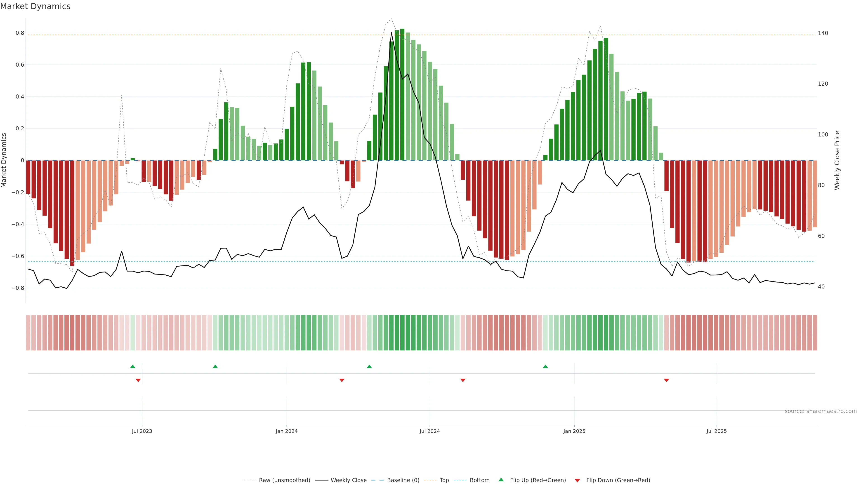This screenshot has width=868, height=488.
Task: Click the sharemaestro.com source text
Action: click(x=821, y=411)
